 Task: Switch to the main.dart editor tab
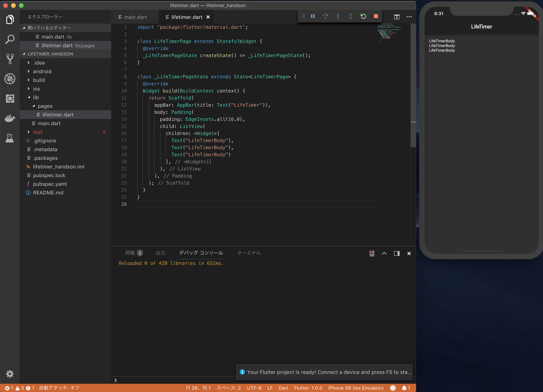coord(135,17)
